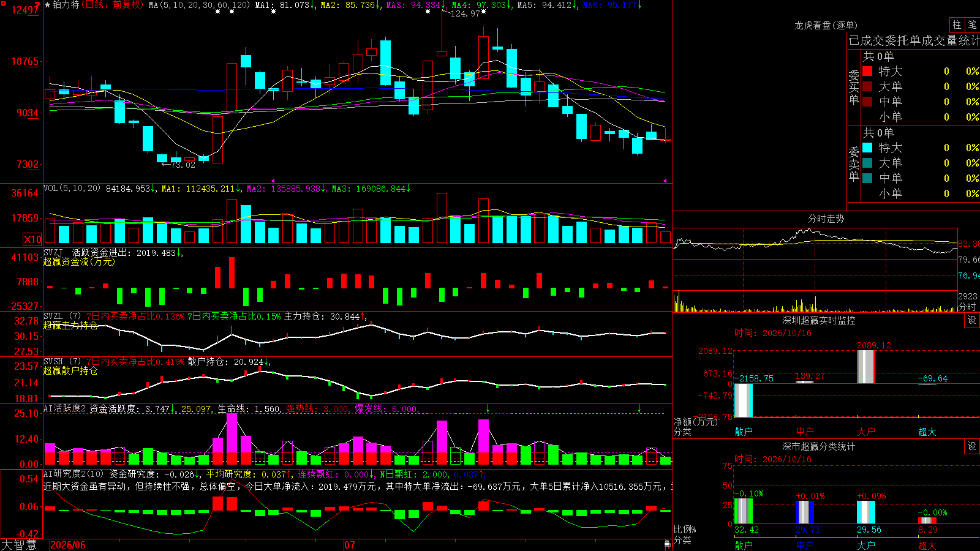The height and width of the screenshot is (551, 980).
Task: Click the 超大 category label in 深市超赢分类统计
Action: [x=927, y=545]
